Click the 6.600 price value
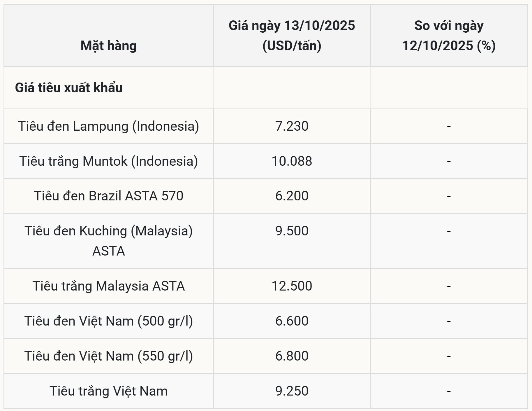The width and height of the screenshot is (532, 411). coord(292,321)
